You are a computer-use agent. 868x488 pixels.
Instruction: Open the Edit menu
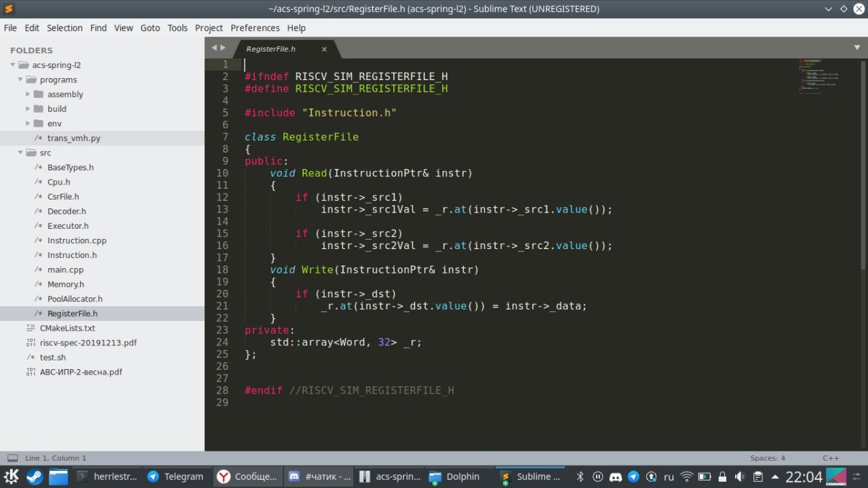click(x=32, y=28)
